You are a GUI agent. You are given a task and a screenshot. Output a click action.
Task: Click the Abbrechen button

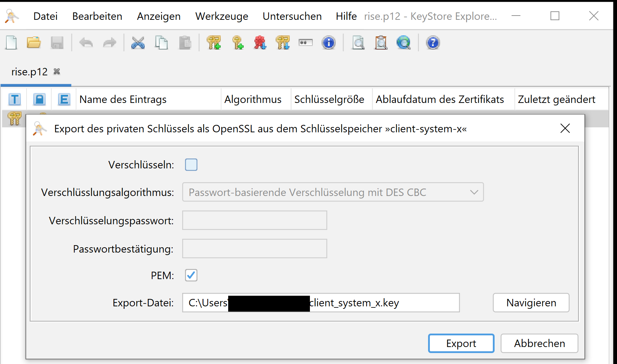539,343
